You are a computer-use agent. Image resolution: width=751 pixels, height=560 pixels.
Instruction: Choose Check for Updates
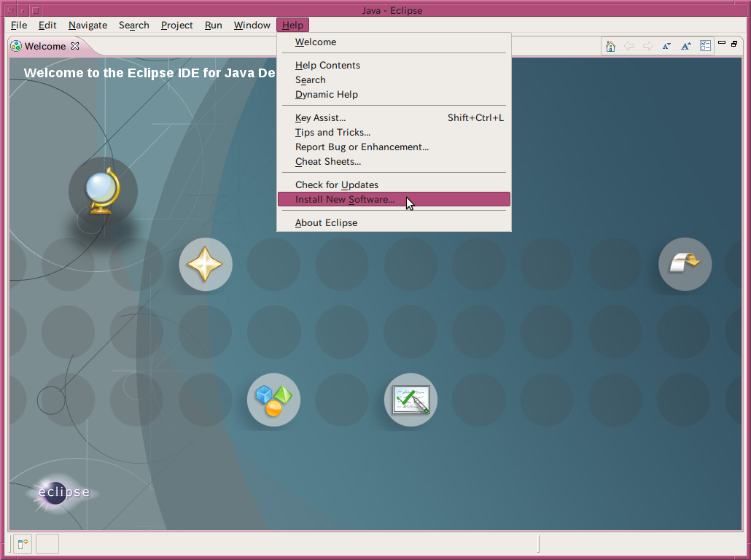click(394, 185)
